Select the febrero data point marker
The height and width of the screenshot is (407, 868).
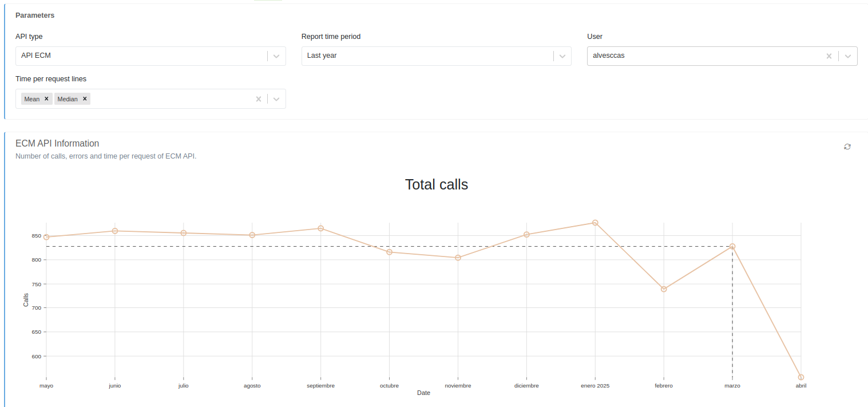[664, 289]
